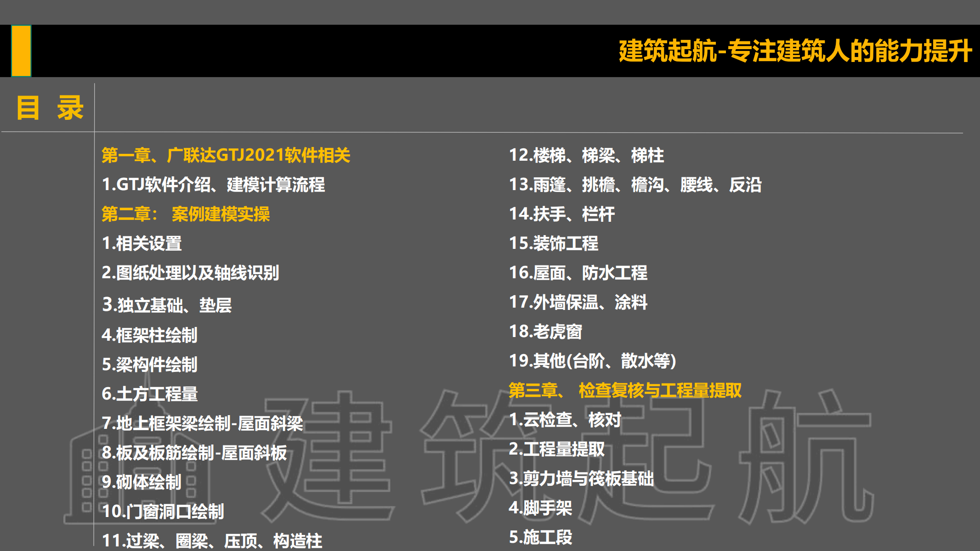
Task: Click item "11.过梁、圈梁、压顶、构造柱"
Action: click(212, 541)
